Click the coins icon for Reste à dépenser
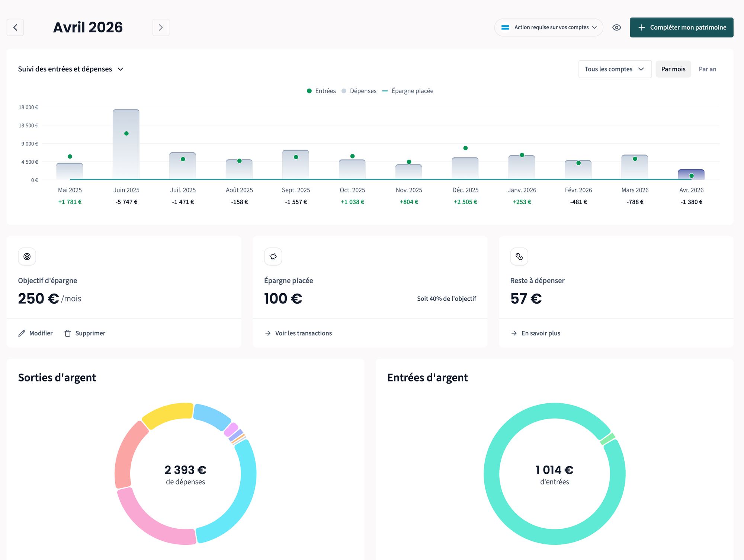The width and height of the screenshot is (744, 560). tap(519, 256)
